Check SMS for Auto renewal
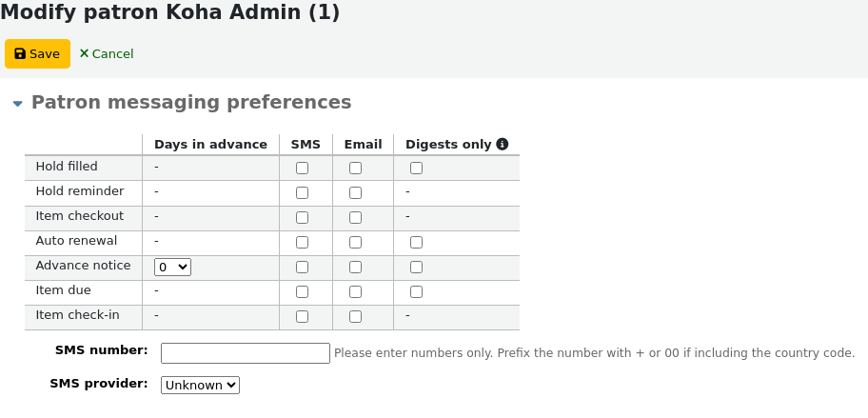This screenshot has height=418, width=868. coord(302,243)
